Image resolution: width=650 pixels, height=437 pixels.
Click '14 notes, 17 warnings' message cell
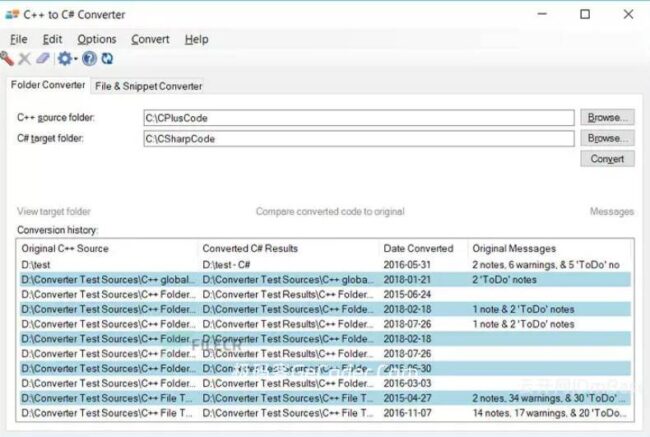point(549,413)
